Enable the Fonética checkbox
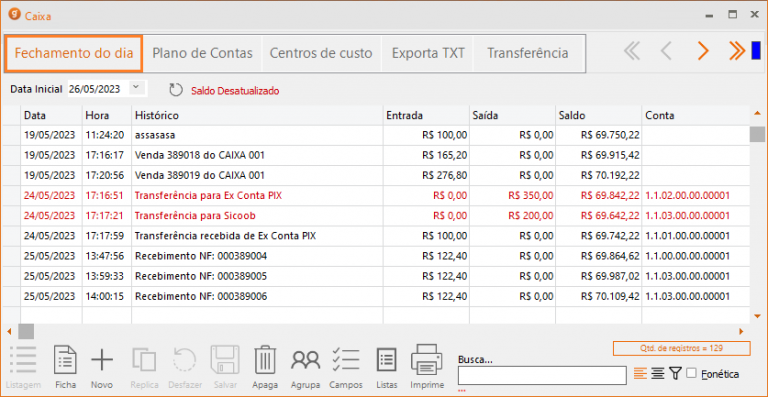 (x=691, y=374)
